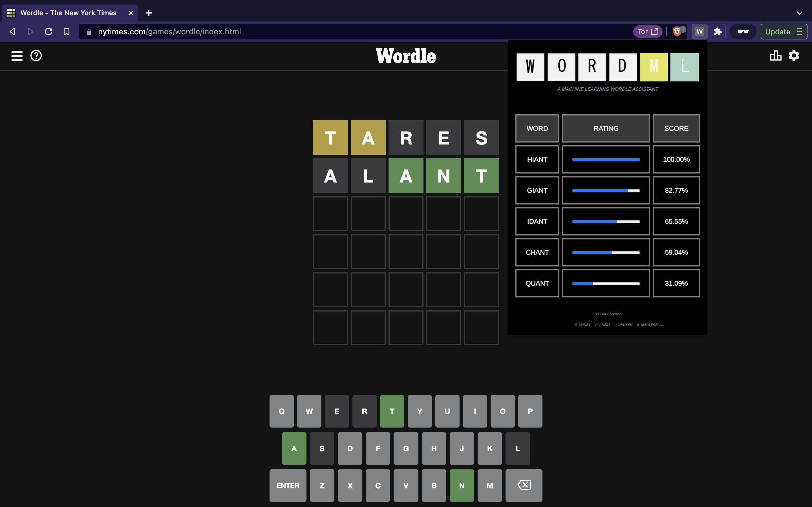Open the Wordle hamburger menu
This screenshot has height=507, width=812.
(x=17, y=56)
